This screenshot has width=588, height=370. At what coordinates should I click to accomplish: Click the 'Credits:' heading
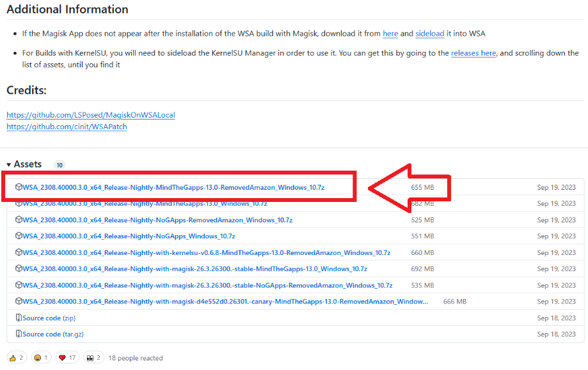[x=27, y=90]
